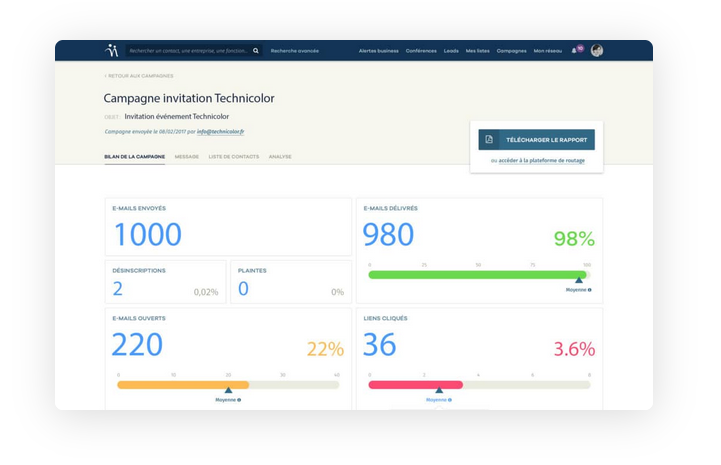Click the PDF icon on download button
Screen dimensions: 721x465
[x=489, y=139]
